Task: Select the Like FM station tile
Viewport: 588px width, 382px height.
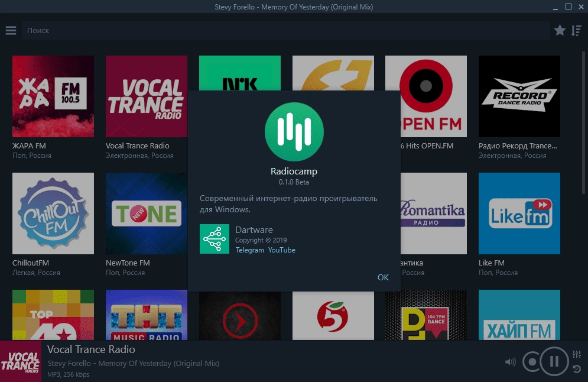Action: tap(519, 213)
